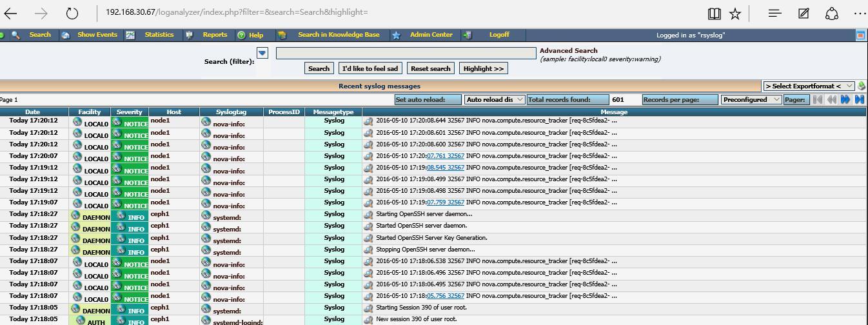Add page to favorites with star icon

pyautogui.click(x=735, y=13)
